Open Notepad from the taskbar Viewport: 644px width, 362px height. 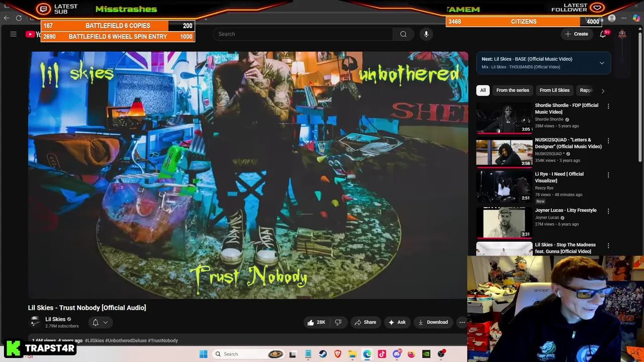tap(308, 354)
